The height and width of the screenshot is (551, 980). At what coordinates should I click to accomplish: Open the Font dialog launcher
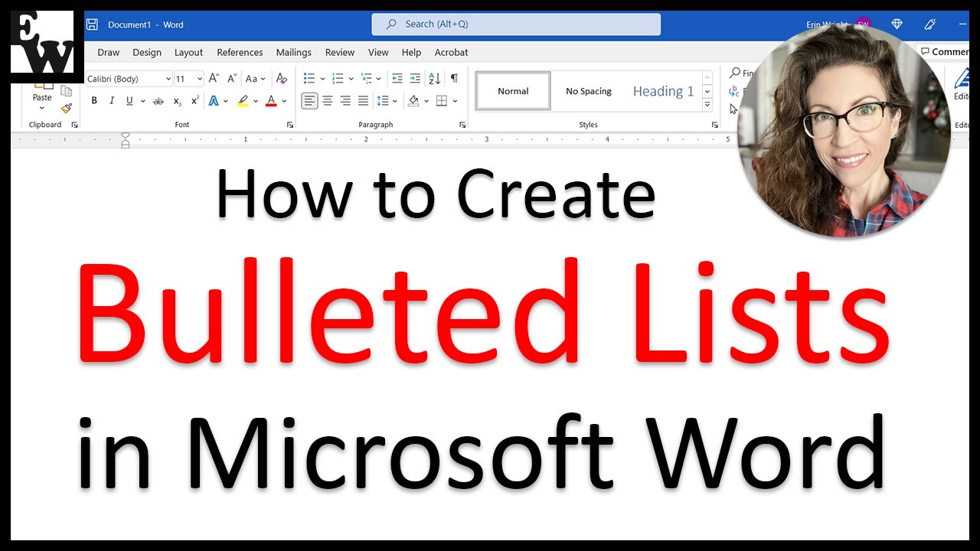[x=290, y=125]
